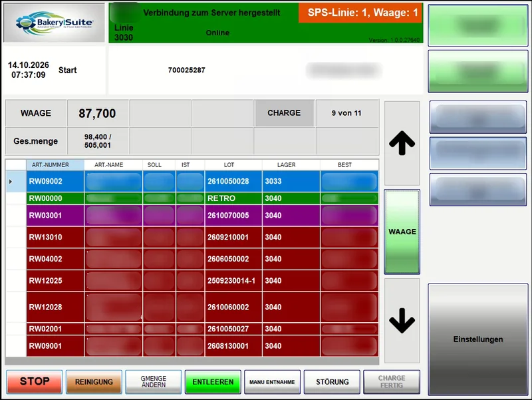532x400 pixels.
Task: Click the WAAGE label cell
Action: (36, 113)
